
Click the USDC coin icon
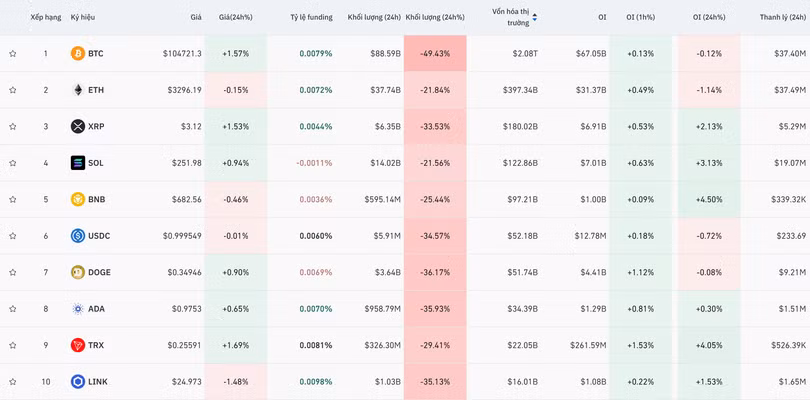pos(78,236)
